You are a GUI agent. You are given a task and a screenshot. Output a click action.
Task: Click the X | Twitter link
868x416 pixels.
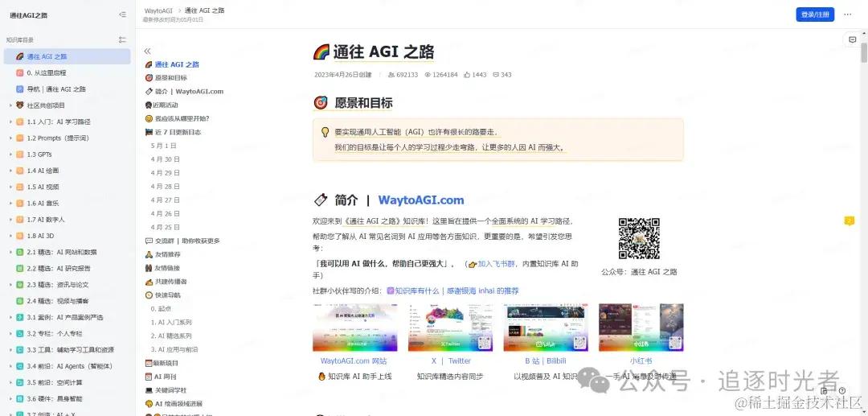pyautogui.click(x=451, y=361)
